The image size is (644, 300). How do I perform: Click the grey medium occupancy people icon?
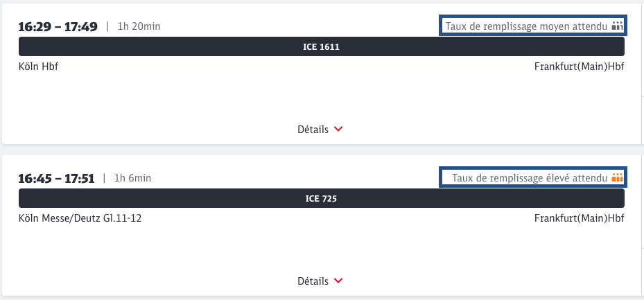(x=618, y=26)
